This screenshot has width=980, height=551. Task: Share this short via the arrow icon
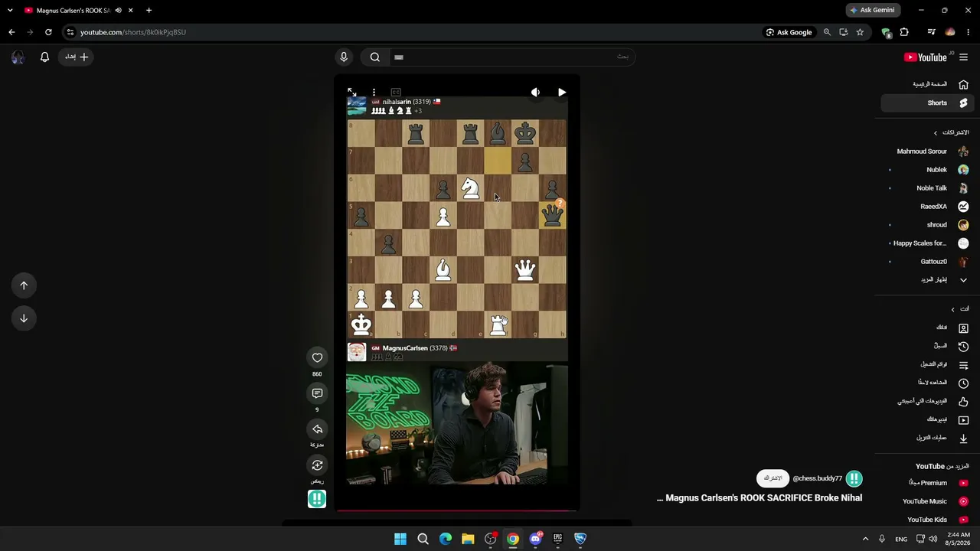[317, 429]
